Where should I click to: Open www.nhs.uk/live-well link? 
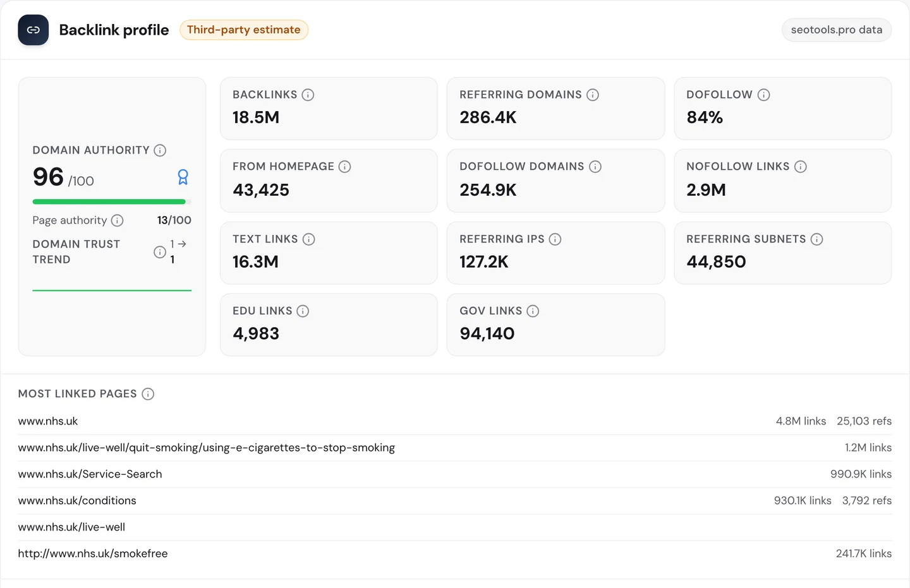click(x=71, y=527)
